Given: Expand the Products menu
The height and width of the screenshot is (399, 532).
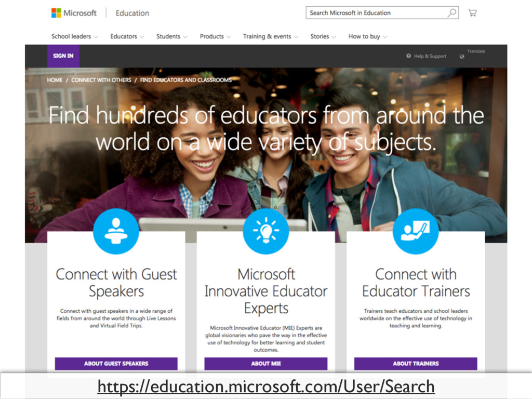Looking at the screenshot, I should coord(215,36).
